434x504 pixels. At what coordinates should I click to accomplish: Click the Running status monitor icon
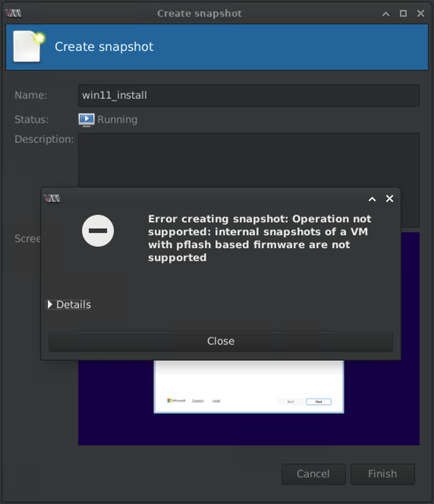tap(86, 120)
